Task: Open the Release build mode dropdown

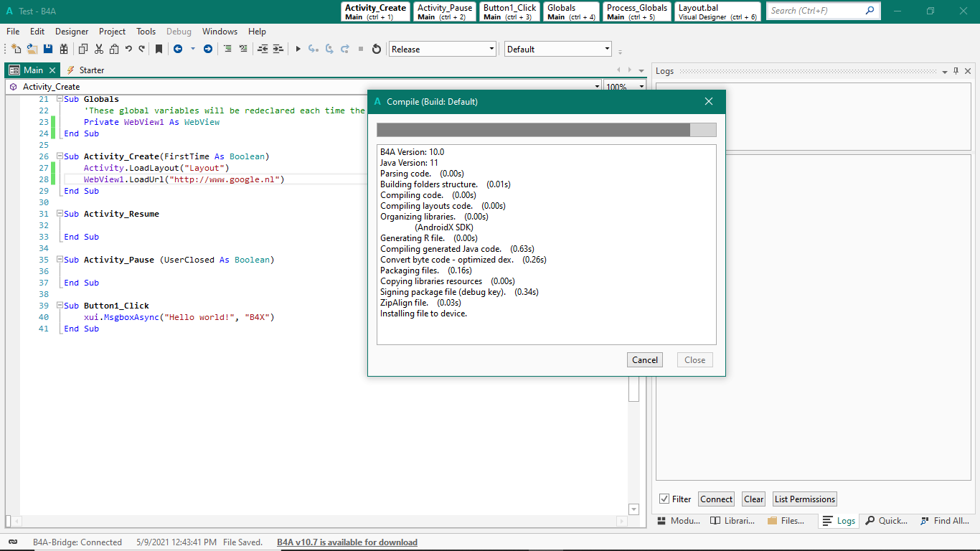Action: pos(491,49)
